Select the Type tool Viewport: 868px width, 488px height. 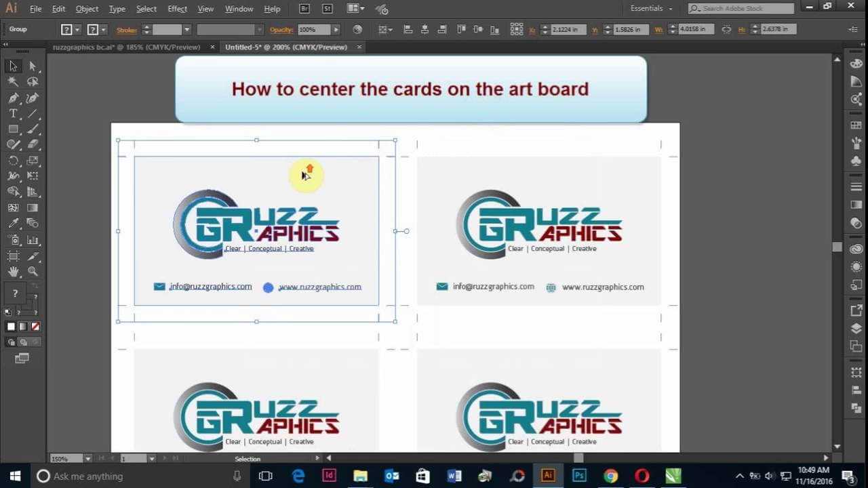pos(13,113)
